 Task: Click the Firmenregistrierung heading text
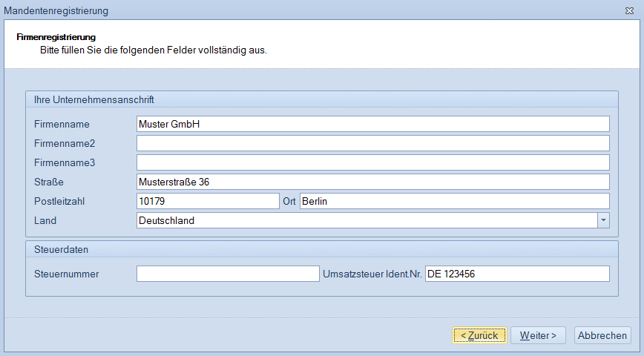click(56, 36)
